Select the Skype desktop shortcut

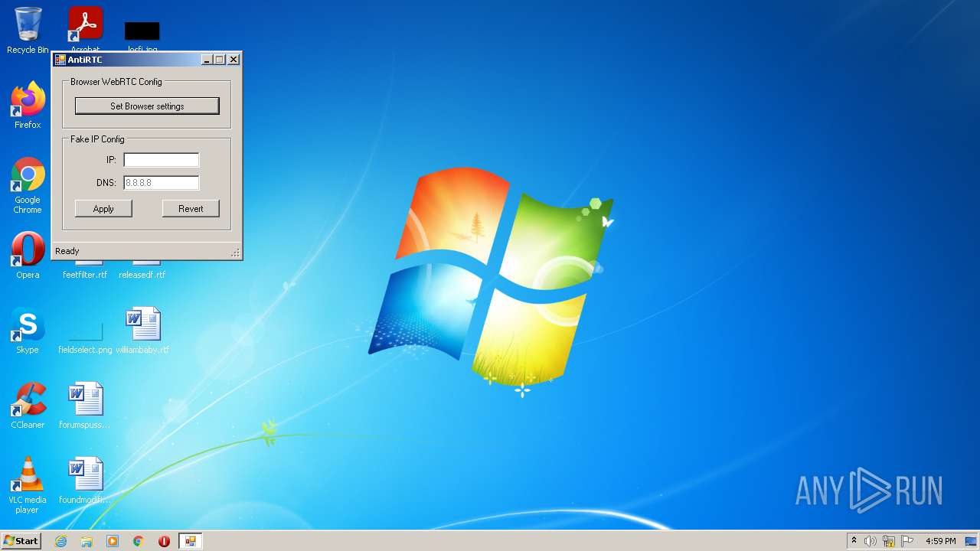tap(28, 331)
